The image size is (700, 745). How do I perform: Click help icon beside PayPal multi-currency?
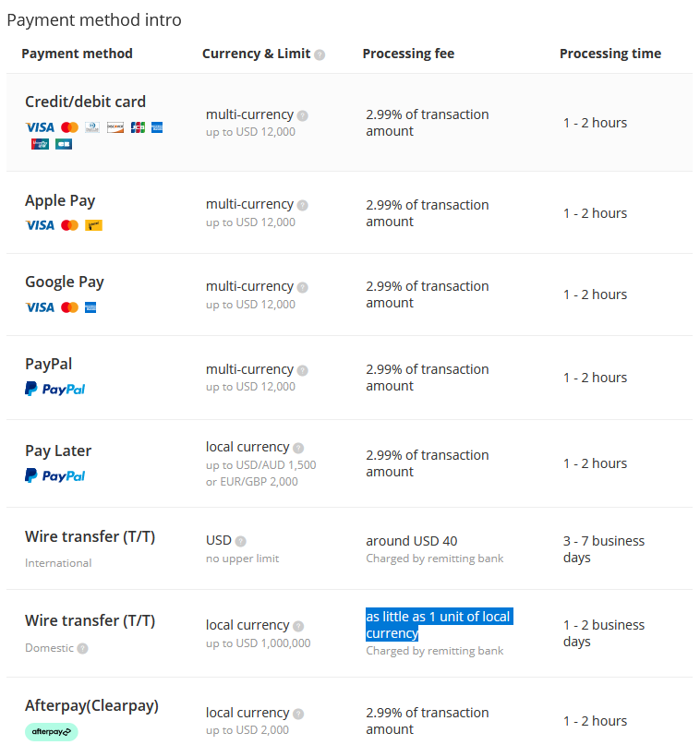pos(303,370)
